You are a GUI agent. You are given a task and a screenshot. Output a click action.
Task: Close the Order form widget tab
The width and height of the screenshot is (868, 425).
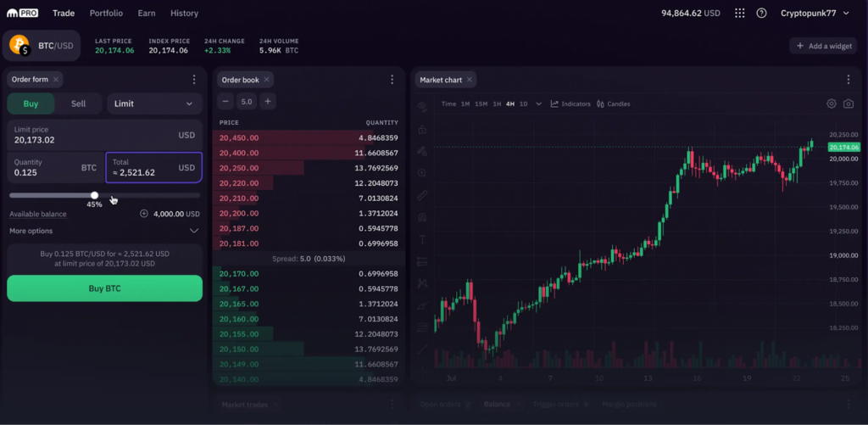point(56,80)
